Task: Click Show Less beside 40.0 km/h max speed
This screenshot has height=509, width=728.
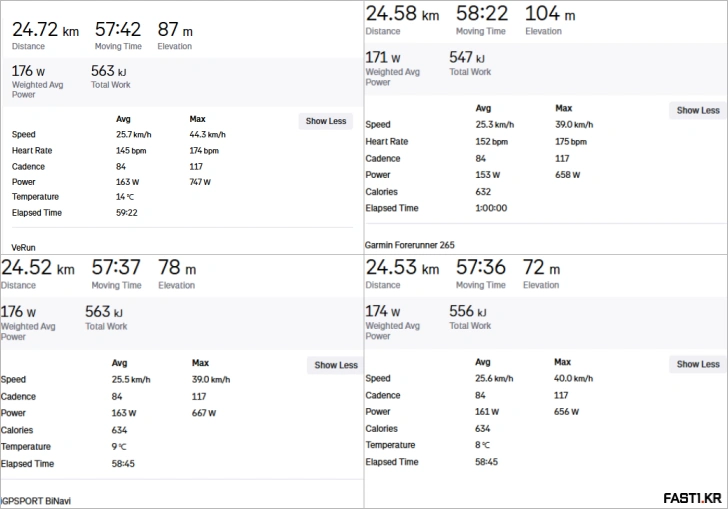Action: click(x=697, y=364)
